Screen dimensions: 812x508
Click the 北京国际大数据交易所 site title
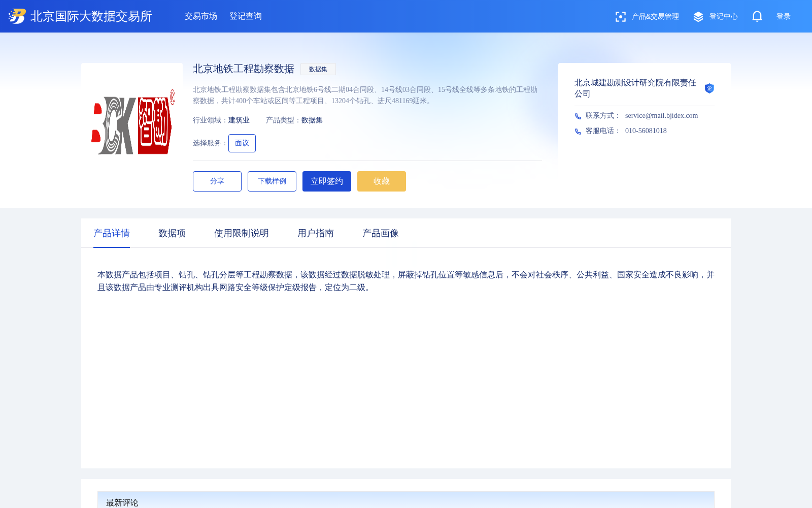click(91, 16)
